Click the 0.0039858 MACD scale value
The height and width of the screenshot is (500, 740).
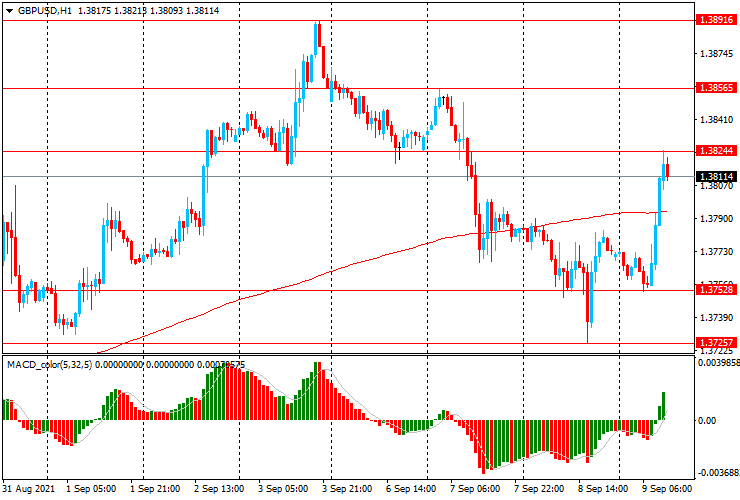click(718, 363)
